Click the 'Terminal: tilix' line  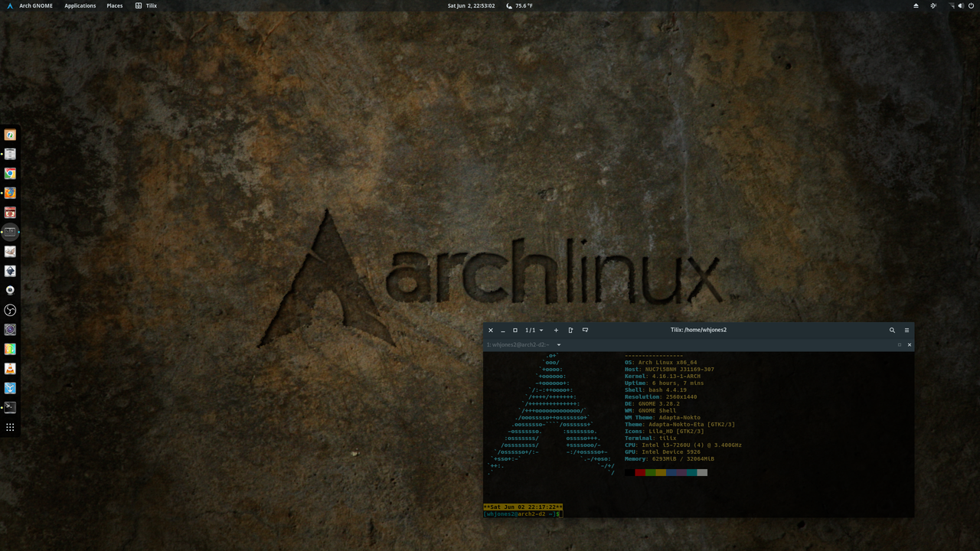tap(651, 439)
